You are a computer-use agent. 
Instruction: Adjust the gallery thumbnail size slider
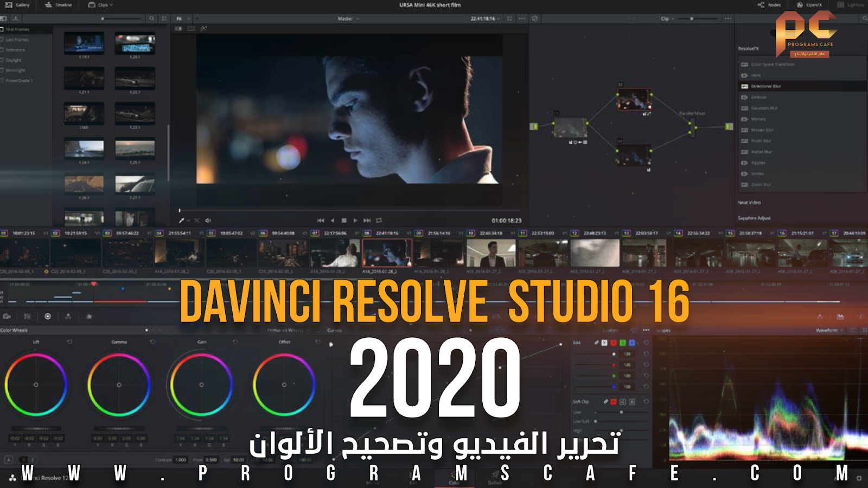102,18
